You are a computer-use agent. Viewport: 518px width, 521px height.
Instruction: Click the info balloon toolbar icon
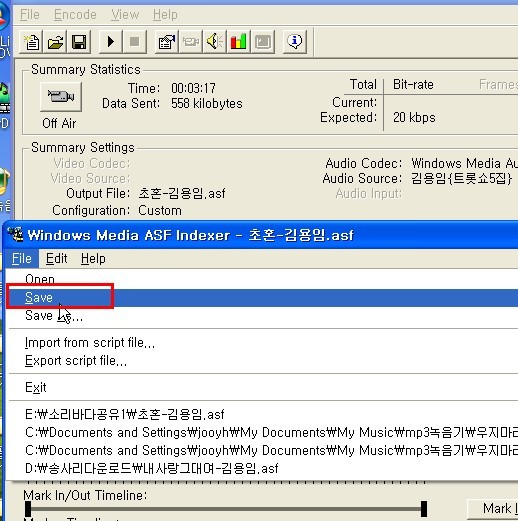(x=295, y=42)
